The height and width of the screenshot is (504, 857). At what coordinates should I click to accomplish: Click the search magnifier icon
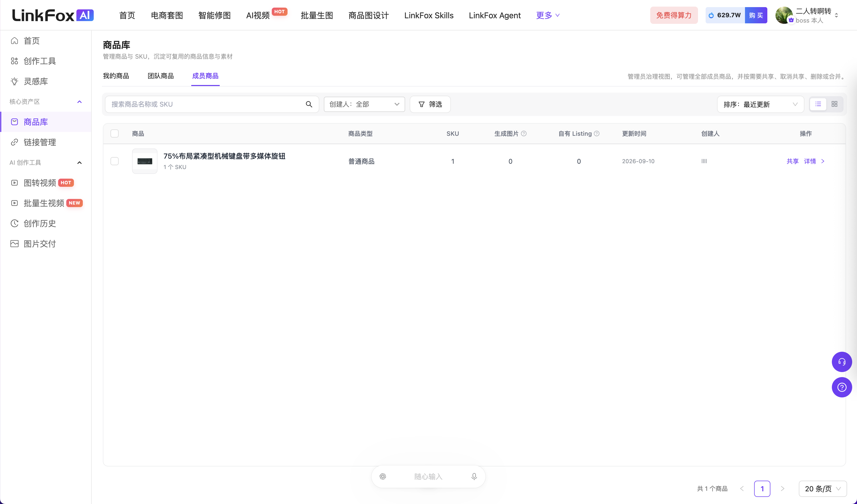[x=309, y=104]
